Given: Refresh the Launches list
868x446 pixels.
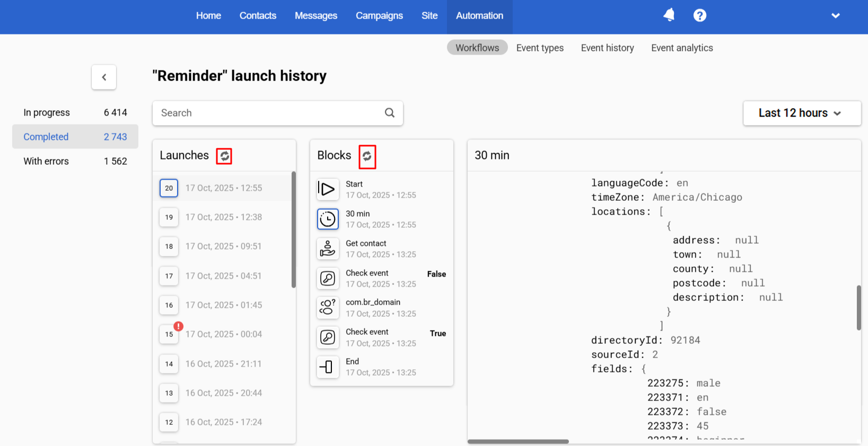Looking at the screenshot, I should (x=224, y=156).
